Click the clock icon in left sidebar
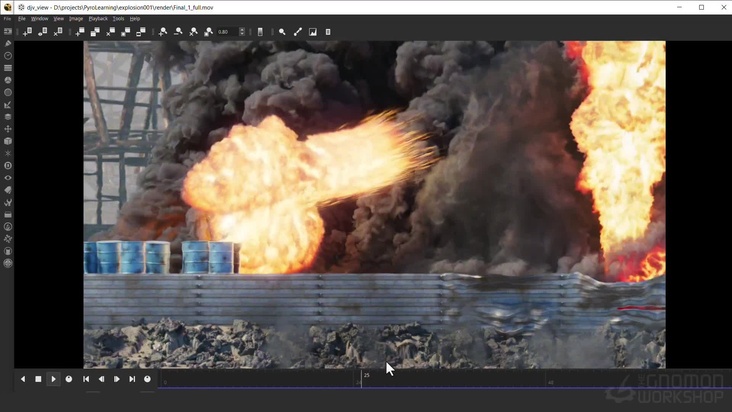 (x=7, y=56)
